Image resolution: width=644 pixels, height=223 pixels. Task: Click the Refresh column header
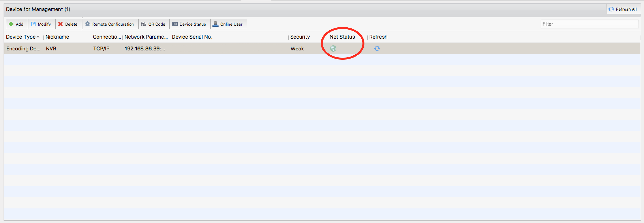click(378, 37)
